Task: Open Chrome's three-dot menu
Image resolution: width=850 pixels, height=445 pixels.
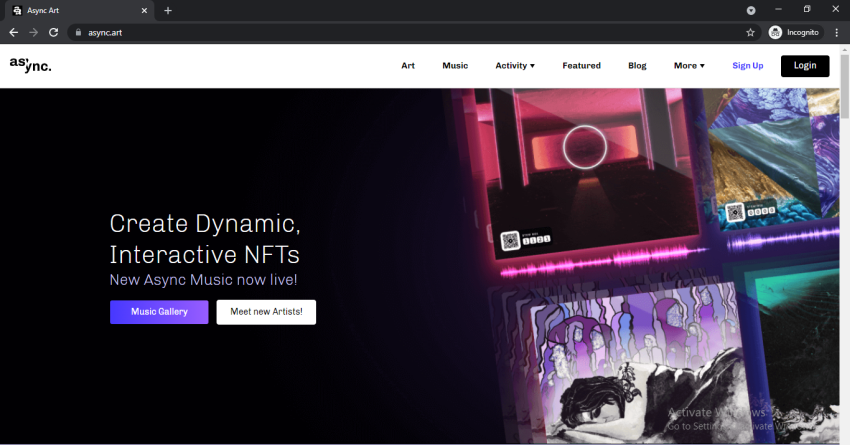Action: point(837,33)
